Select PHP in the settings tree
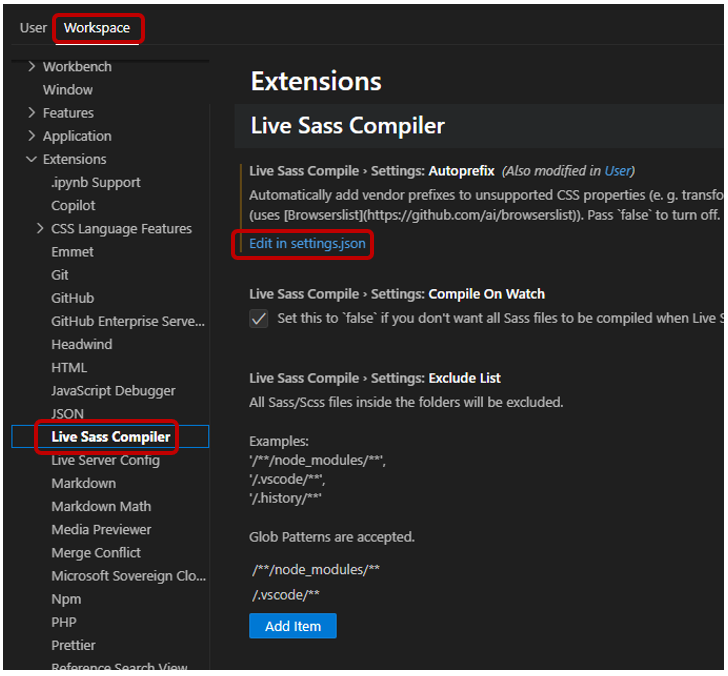This screenshot has width=728, height=676. pos(64,622)
